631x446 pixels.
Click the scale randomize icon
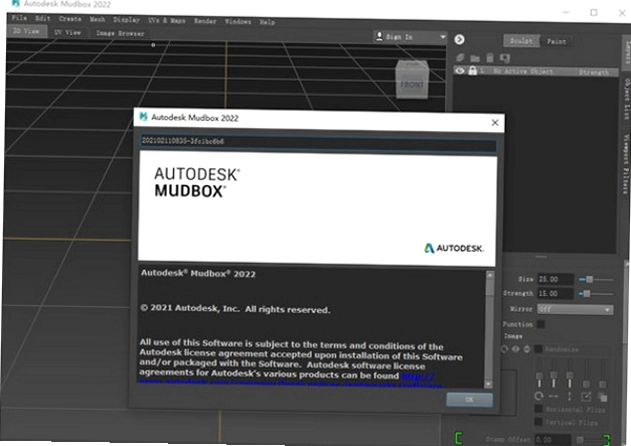(x=586, y=397)
